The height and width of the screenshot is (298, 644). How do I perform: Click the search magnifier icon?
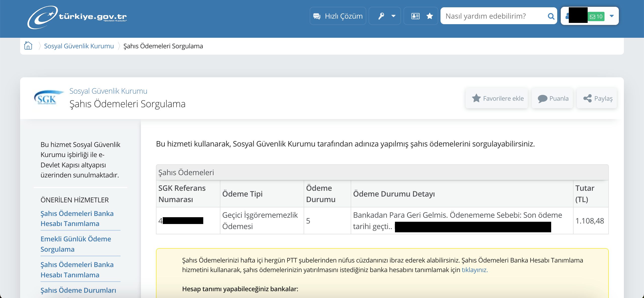pyautogui.click(x=551, y=16)
